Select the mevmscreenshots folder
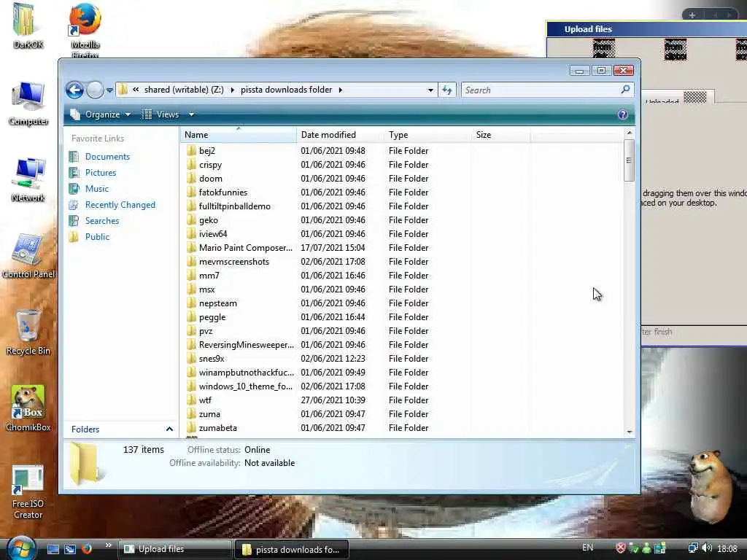747x560 pixels. point(234,261)
